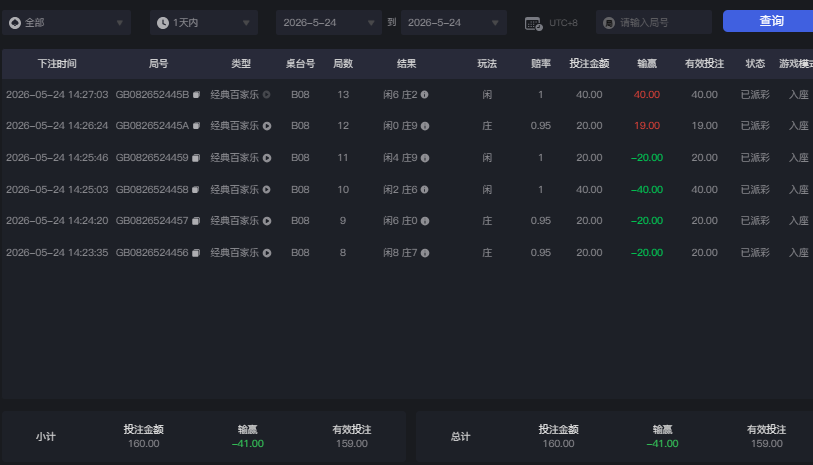Click red win amount 19.00
Screen dimensions: 813x465
pos(647,126)
